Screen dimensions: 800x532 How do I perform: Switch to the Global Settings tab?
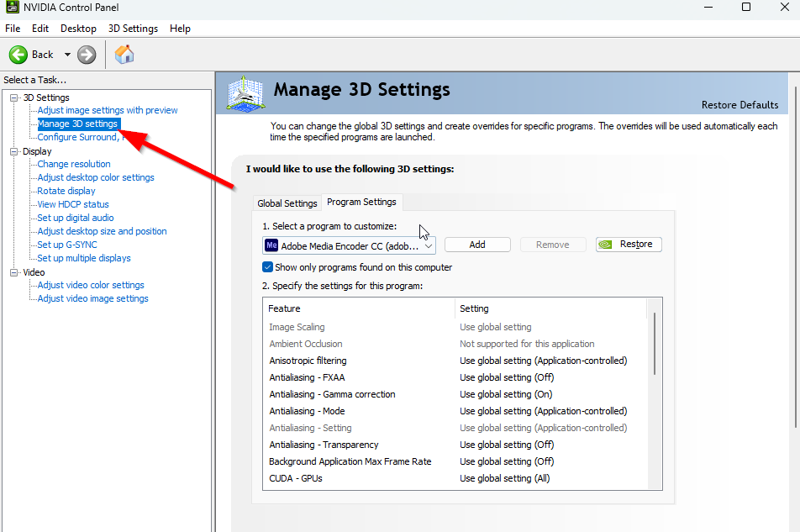coord(287,203)
